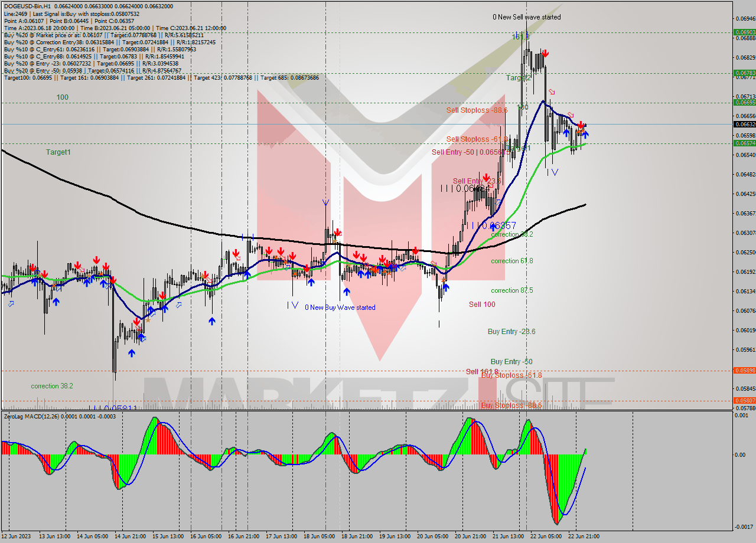Screen dimensions: 756x543
Task: Click the '13 Jun 13:00' time label
Action: click(x=54, y=537)
